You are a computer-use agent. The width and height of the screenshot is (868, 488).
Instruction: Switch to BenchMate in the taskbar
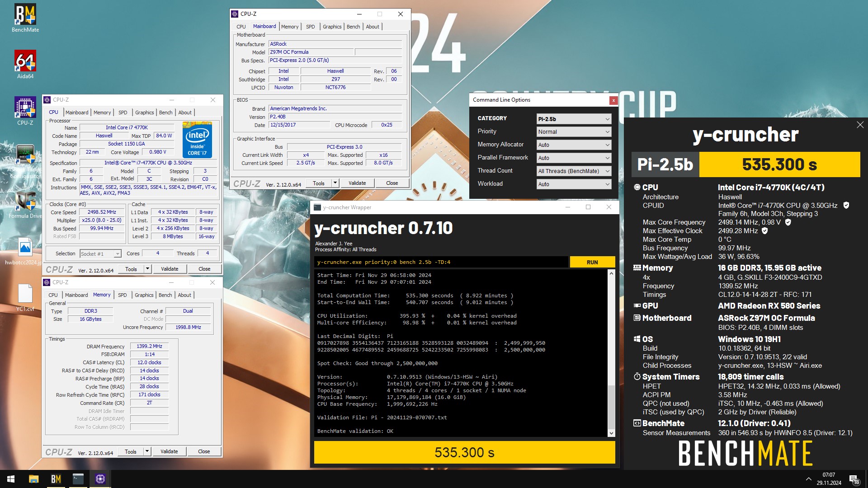(56, 479)
